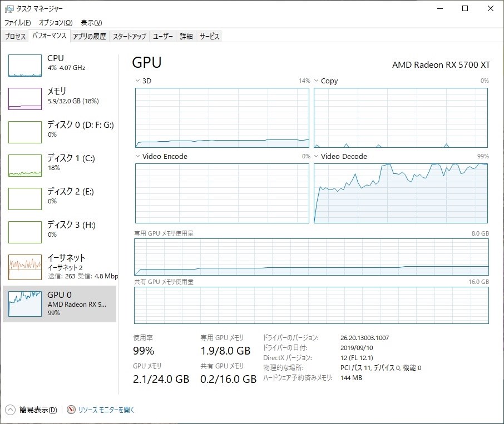Click the resource monitor icon at bottom
The image size is (504, 424).
(71, 410)
